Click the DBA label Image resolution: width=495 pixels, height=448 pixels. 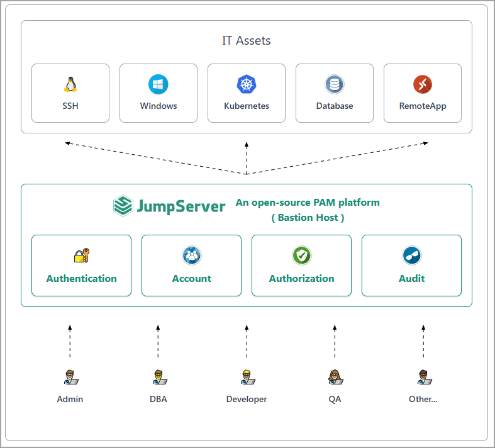pos(158,399)
